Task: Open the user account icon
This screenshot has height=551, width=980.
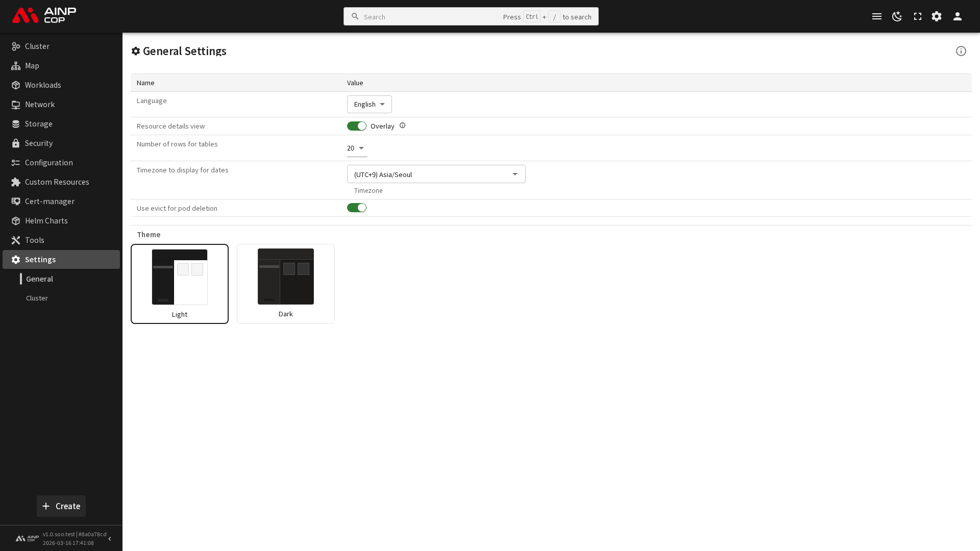Action: [958, 16]
